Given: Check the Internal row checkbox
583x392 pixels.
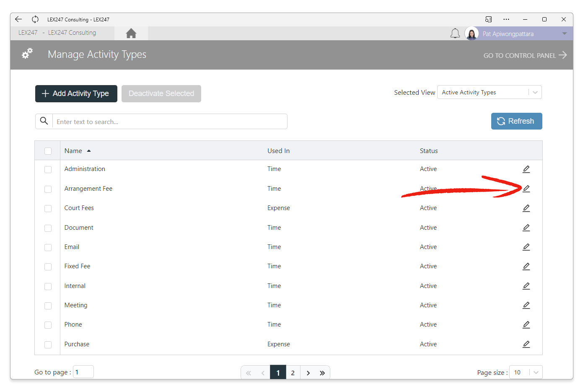Looking at the screenshot, I should 48,286.
